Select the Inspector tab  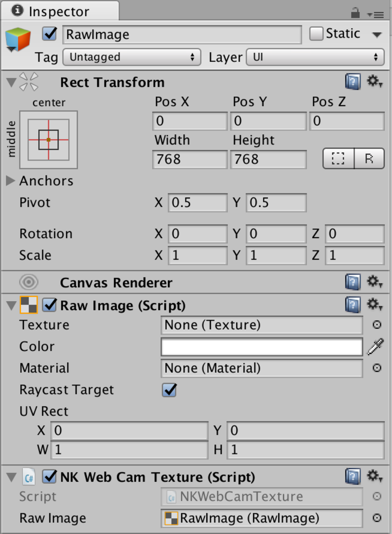tap(59, 11)
